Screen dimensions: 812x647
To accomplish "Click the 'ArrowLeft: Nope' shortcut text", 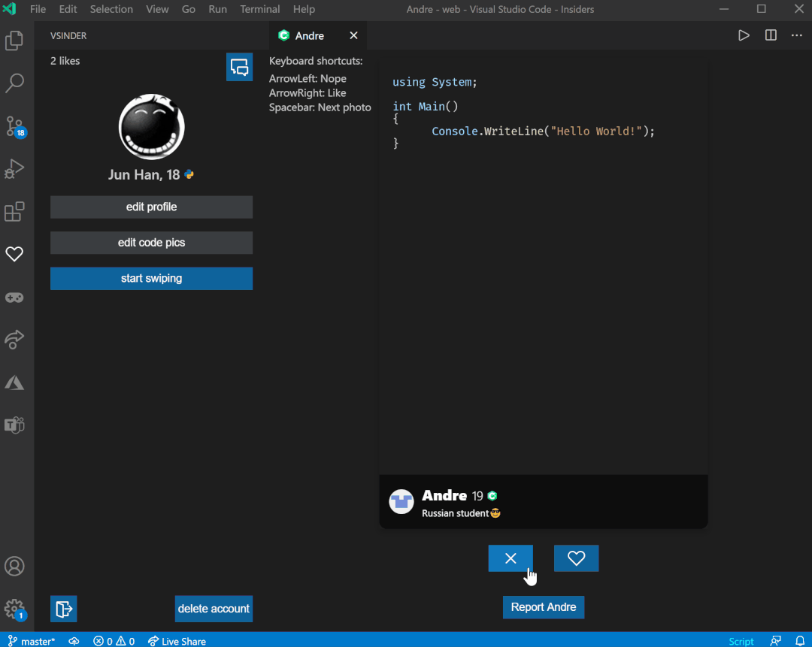I will pyautogui.click(x=308, y=79).
